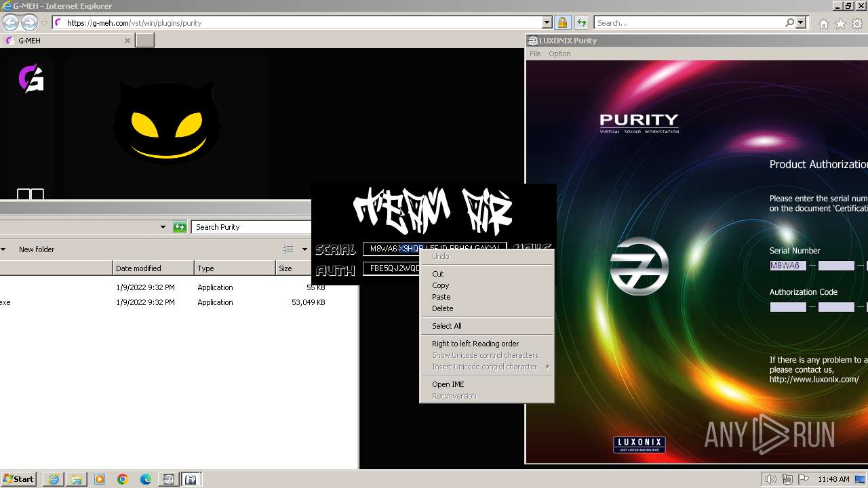
Task: Click the black cat face image
Action: pos(166,122)
